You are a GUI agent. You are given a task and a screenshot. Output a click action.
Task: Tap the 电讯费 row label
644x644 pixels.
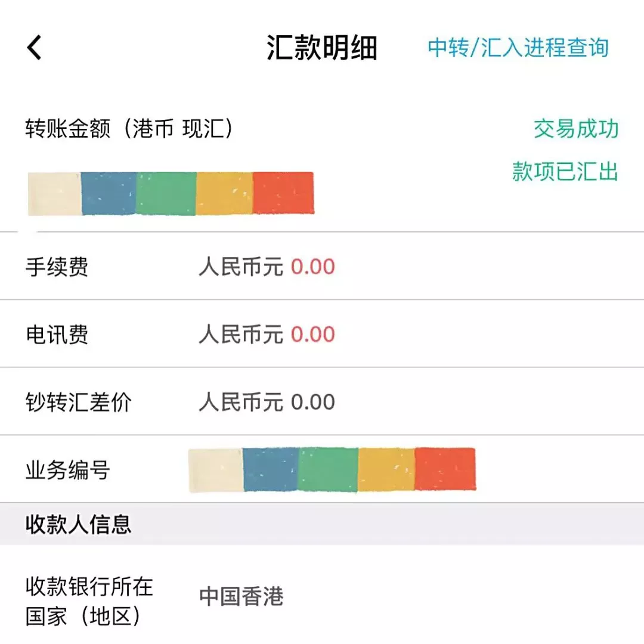pos(57,335)
